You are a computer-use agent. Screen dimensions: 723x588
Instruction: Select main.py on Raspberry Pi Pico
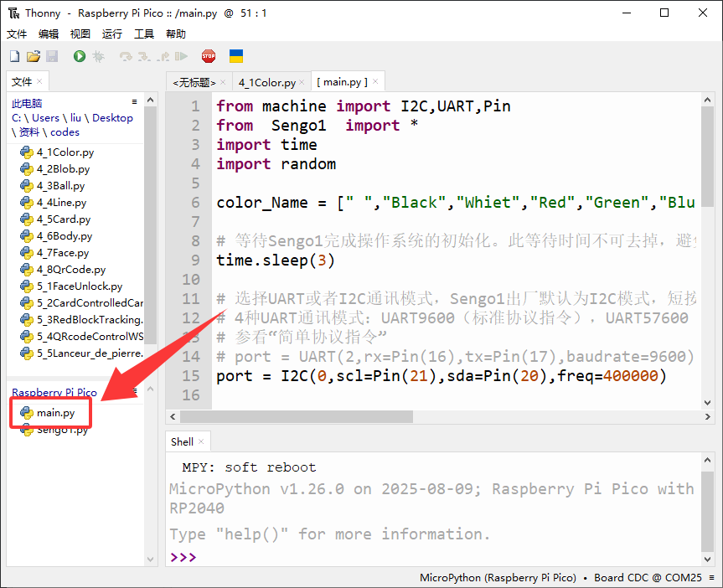click(x=48, y=413)
